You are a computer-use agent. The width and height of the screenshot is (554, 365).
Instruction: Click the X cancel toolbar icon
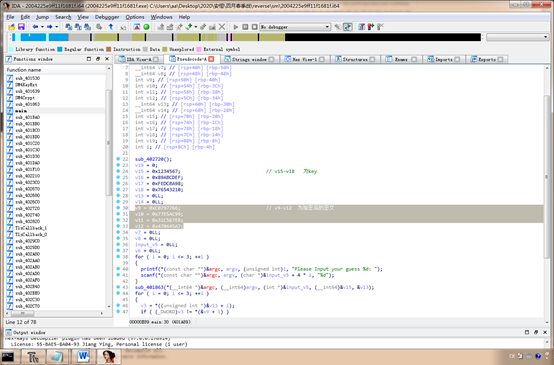pyautogui.click(x=222, y=27)
